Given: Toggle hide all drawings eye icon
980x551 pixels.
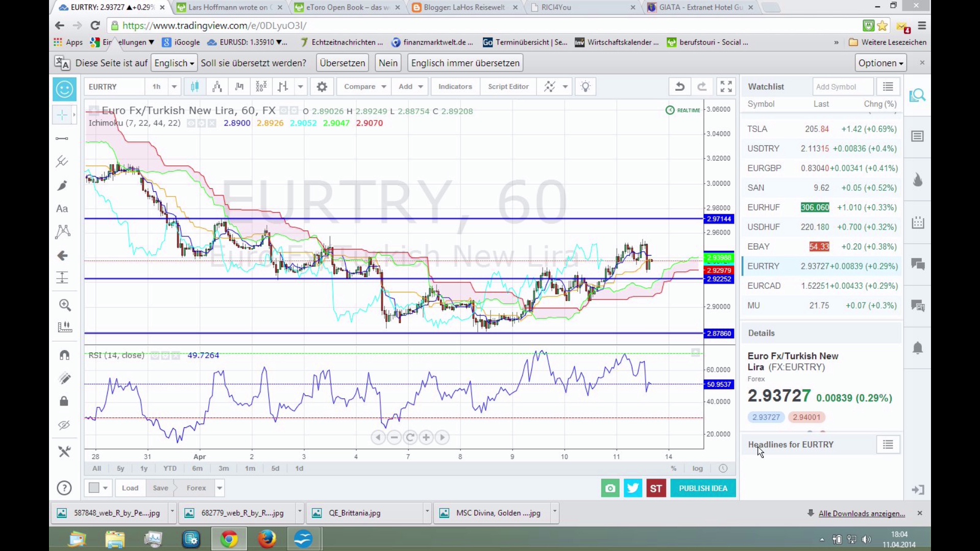Looking at the screenshot, I should tap(64, 425).
